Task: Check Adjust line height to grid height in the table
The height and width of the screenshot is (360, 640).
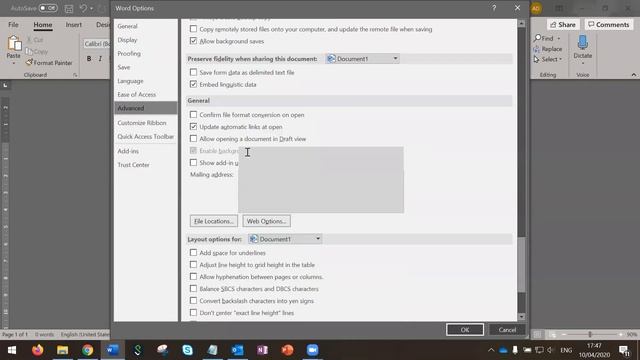Action: [193, 264]
